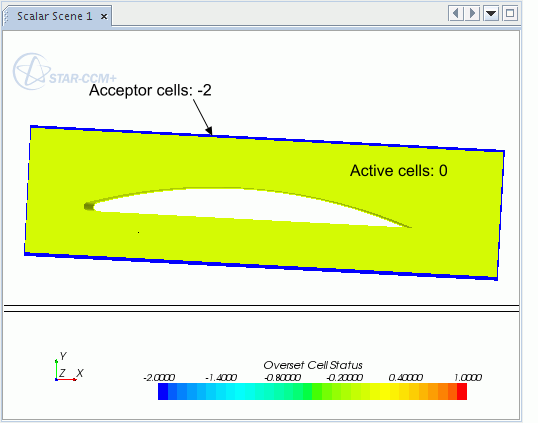Click the annotation arrowhead on blue border
The height and width of the screenshot is (423, 538).
[209, 131]
